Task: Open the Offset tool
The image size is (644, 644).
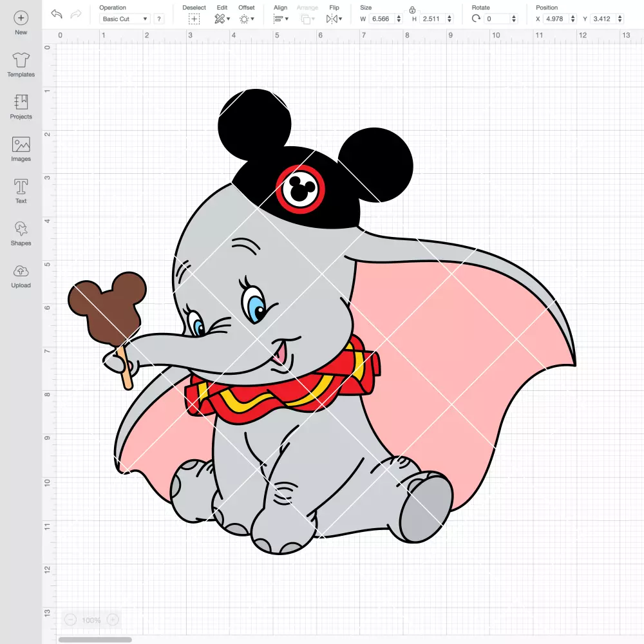Action: coord(247,19)
